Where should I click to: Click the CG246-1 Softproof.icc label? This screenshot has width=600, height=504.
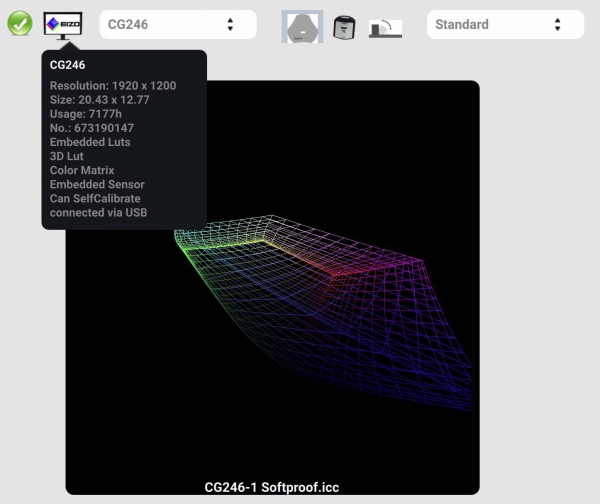tap(272, 487)
